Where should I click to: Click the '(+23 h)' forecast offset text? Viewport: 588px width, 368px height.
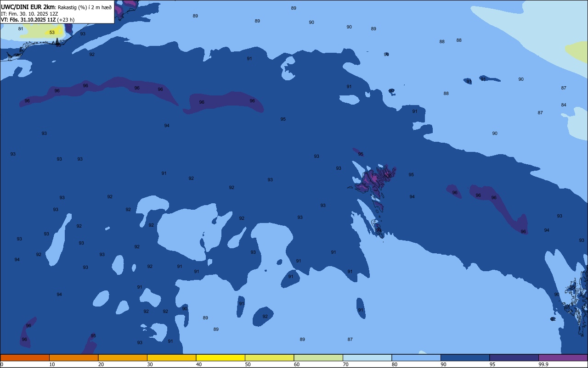pyautogui.click(x=66, y=20)
